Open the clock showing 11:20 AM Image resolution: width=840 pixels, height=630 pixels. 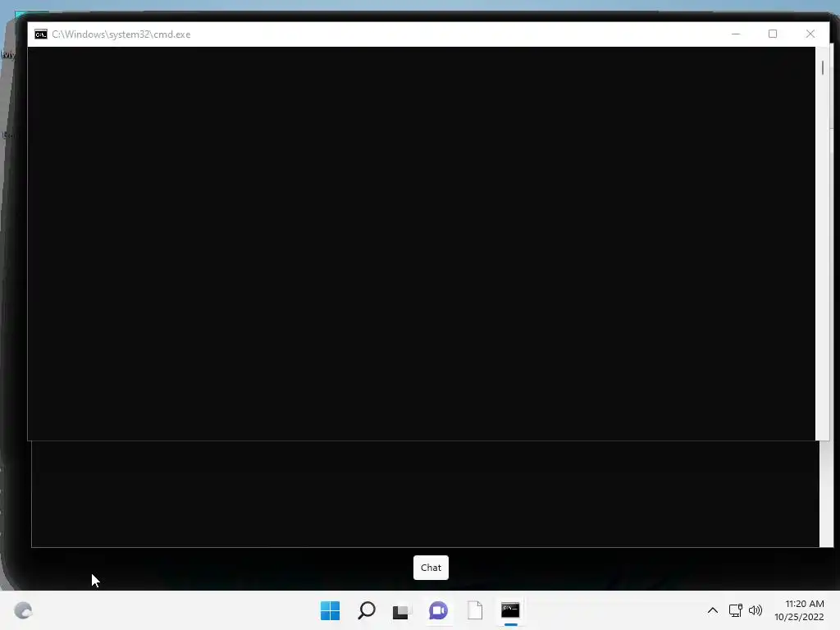[x=804, y=604]
